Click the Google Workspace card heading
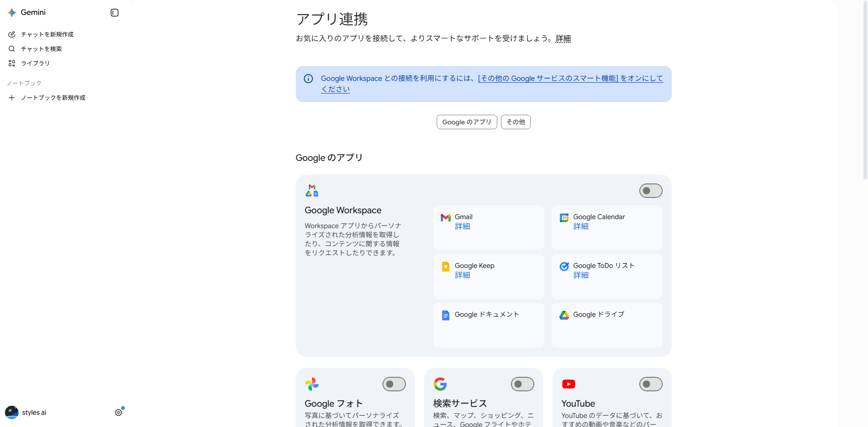868x427 pixels. click(x=343, y=210)
